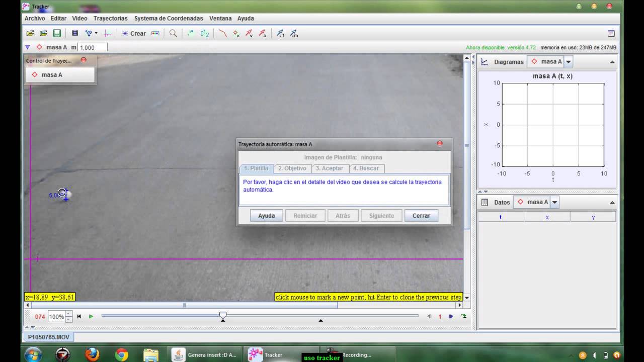Open the track control icon next to Crear
Image resolution: width=644 pixels, height=362 pixels.
(155, 33)
